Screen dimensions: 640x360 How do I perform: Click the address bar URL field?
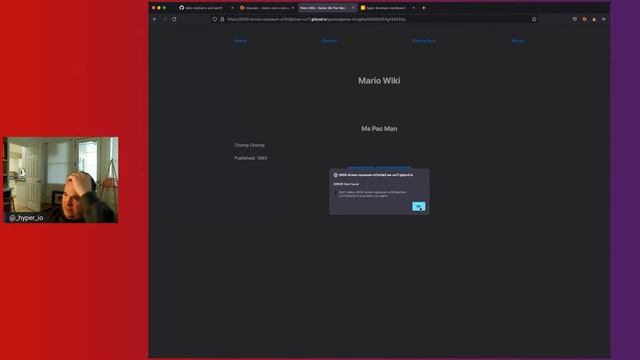click(x=376, y=19)
